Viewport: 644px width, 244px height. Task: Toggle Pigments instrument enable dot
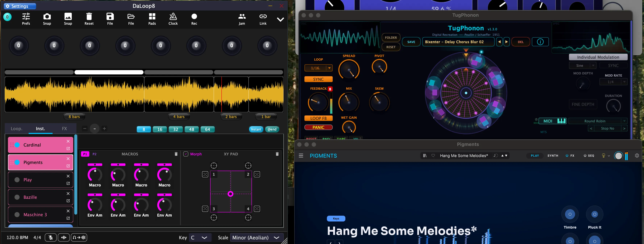click(x=17, y=162)
